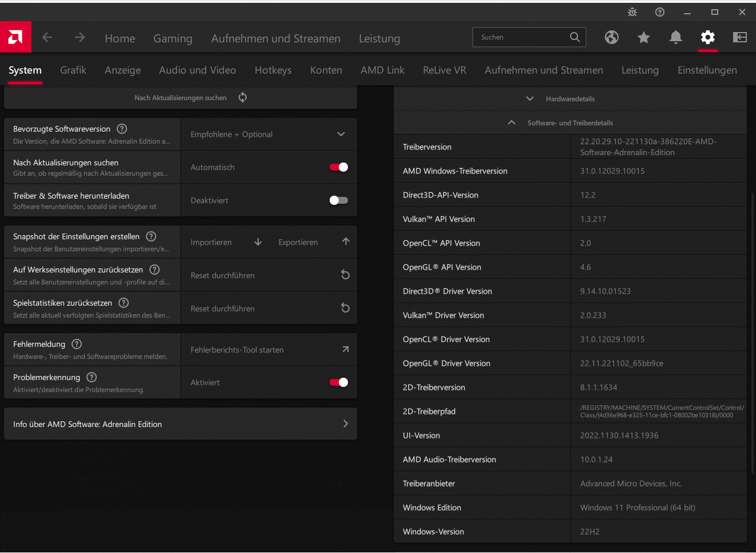Enable Treiber & Software herunterladen switch

pos(339,200)
